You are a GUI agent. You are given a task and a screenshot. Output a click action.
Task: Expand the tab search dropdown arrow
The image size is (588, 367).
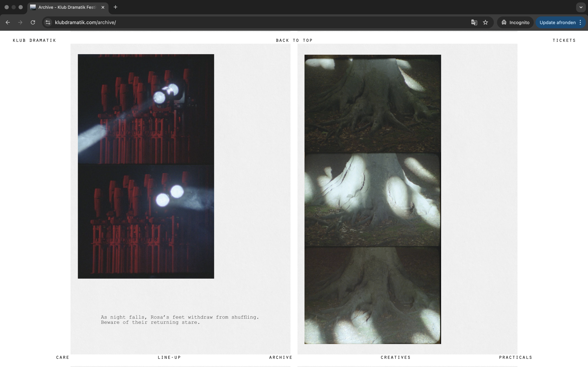581,7
